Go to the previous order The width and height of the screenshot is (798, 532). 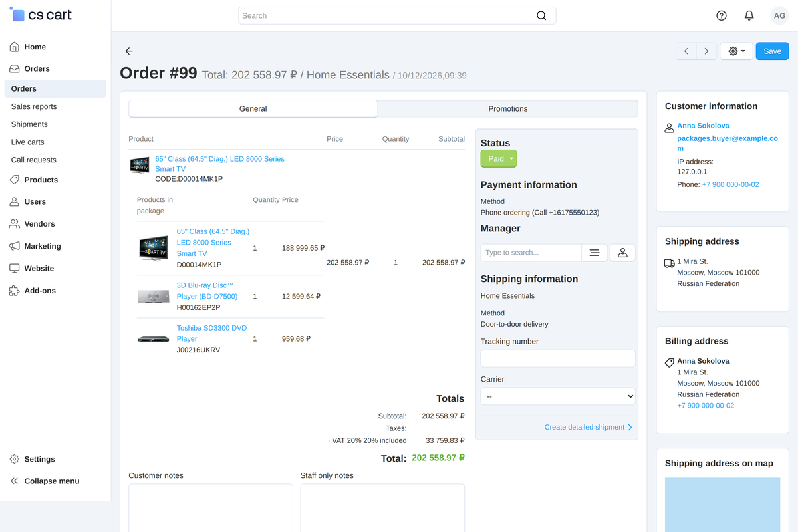686,51
